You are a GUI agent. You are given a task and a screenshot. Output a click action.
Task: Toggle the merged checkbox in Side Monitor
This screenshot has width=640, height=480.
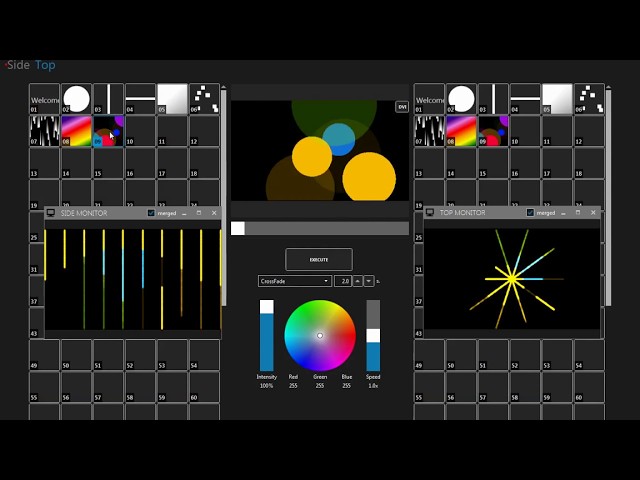click(151, 213)
